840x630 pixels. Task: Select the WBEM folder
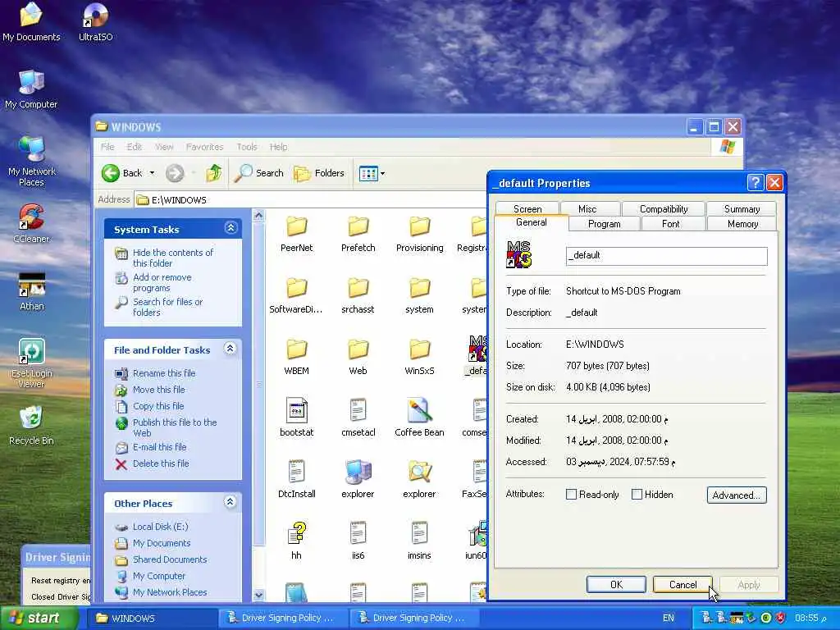[x=296, y=358]
